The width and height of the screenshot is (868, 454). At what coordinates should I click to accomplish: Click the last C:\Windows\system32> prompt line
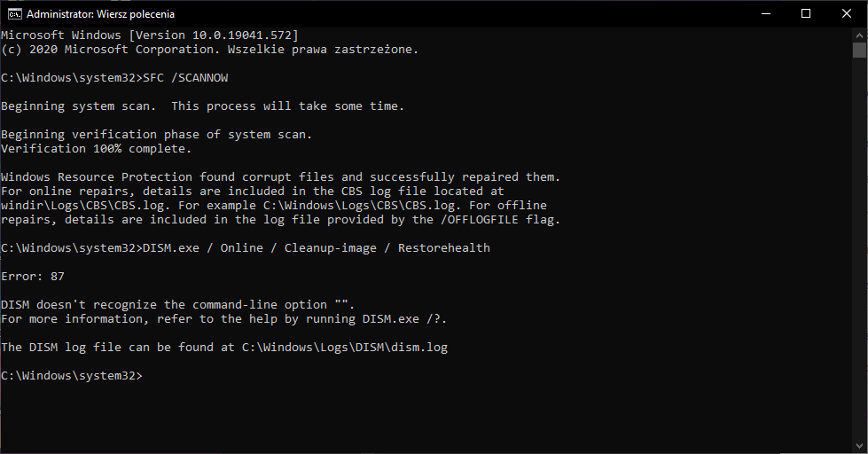pyautogui.click(x=72, y=375)
